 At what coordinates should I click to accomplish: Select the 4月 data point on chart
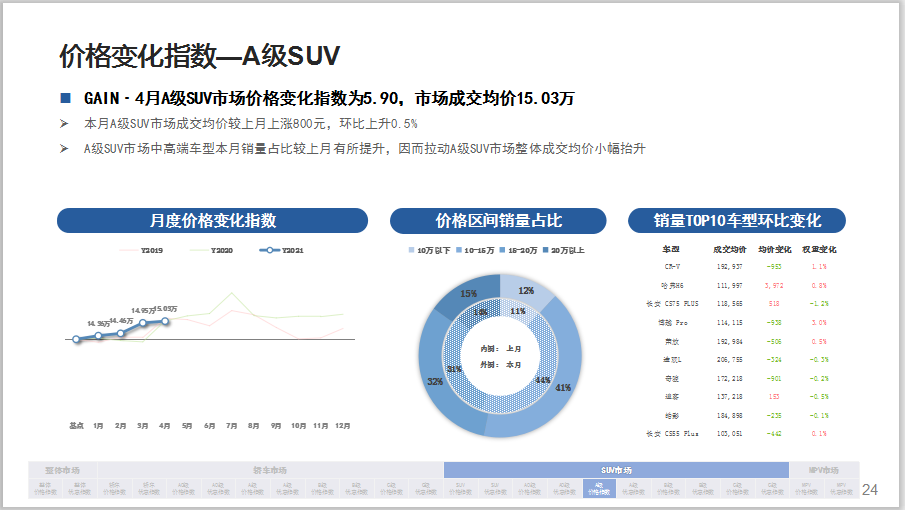pos(164,321)
